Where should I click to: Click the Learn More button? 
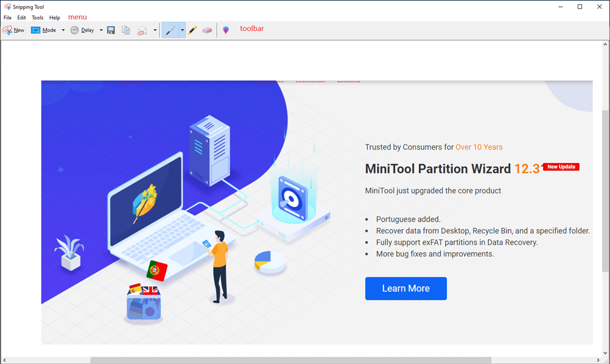tap(406, 289)
